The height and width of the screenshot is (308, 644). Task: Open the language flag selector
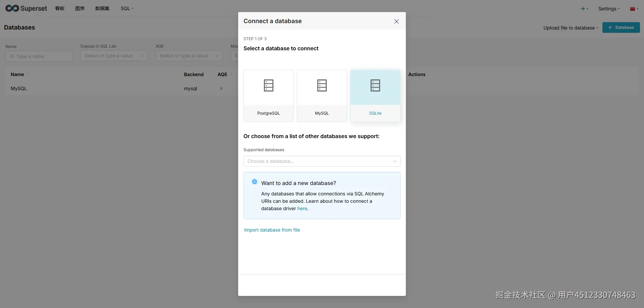click(x=634, y=9)
